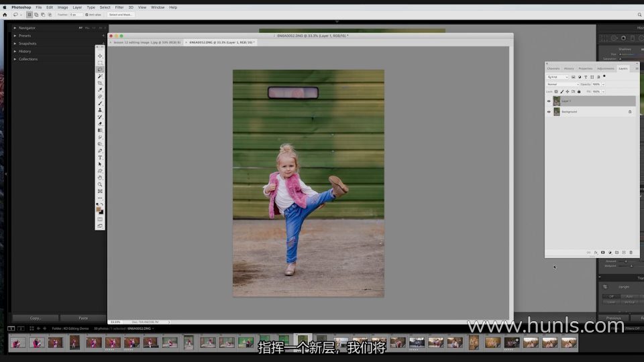Toggle adjustment layer filter icon
Screen dimensions: 644x362
(x=580, y=76)
